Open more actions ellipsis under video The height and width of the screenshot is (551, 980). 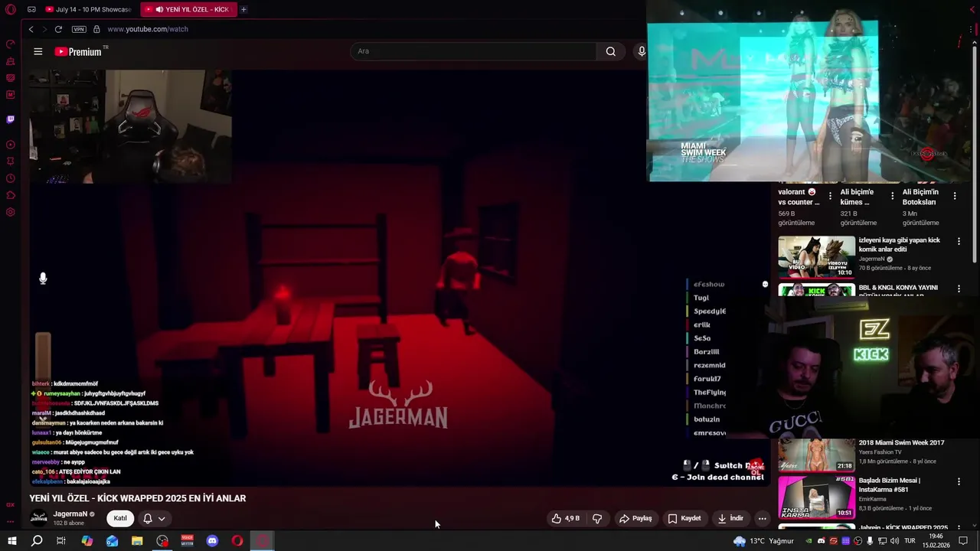[x=762, y=518]
